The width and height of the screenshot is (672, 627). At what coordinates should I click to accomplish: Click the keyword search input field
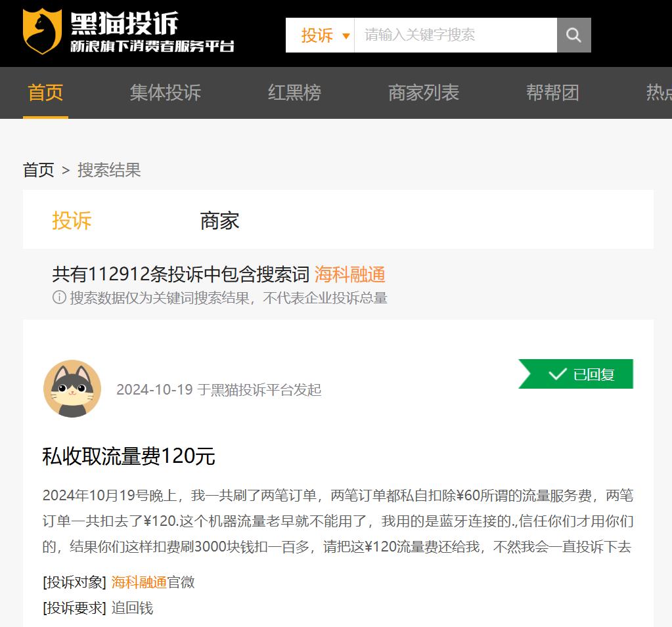pos(456,35)
